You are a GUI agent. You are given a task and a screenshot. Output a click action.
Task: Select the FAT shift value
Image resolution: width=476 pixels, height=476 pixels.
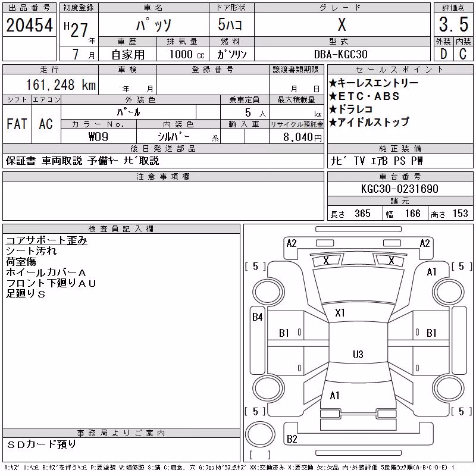[17, 124]
